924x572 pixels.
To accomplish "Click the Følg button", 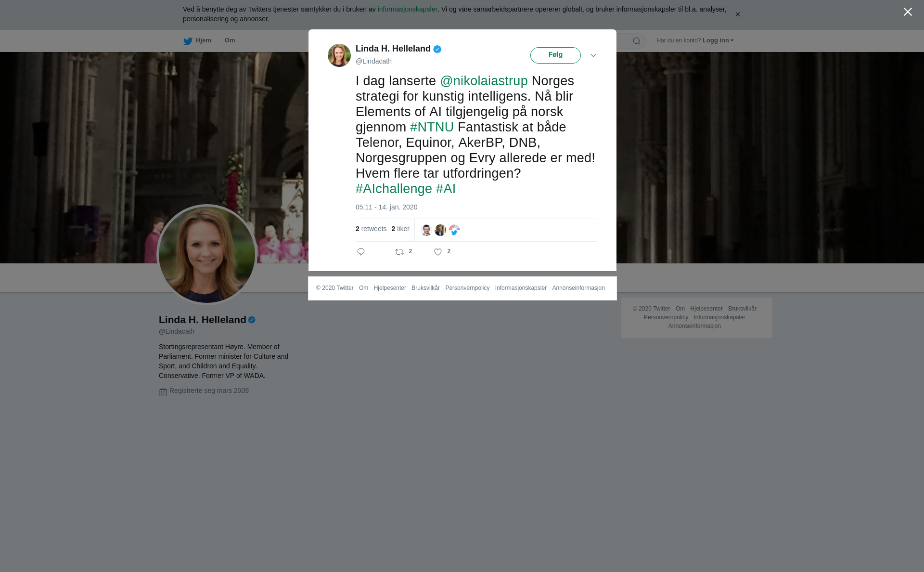I will pos(555,55).
